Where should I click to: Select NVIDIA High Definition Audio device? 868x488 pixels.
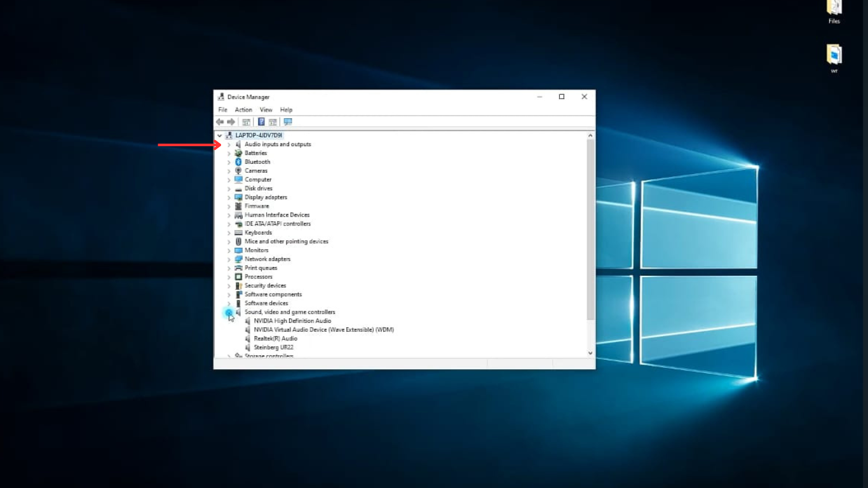pyautogui.click(x=292, y=321)
